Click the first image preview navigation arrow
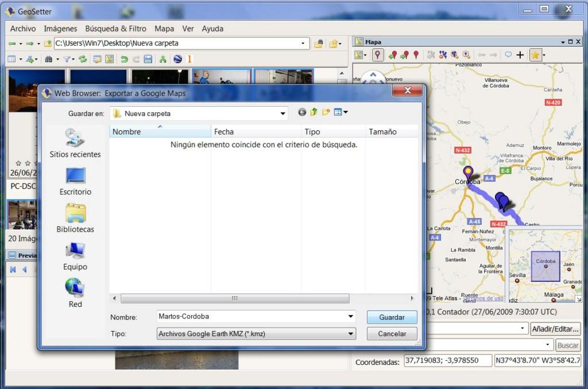The height and width of the screenshot is (389, 588). pyautogui.click(x=13, y=270)
